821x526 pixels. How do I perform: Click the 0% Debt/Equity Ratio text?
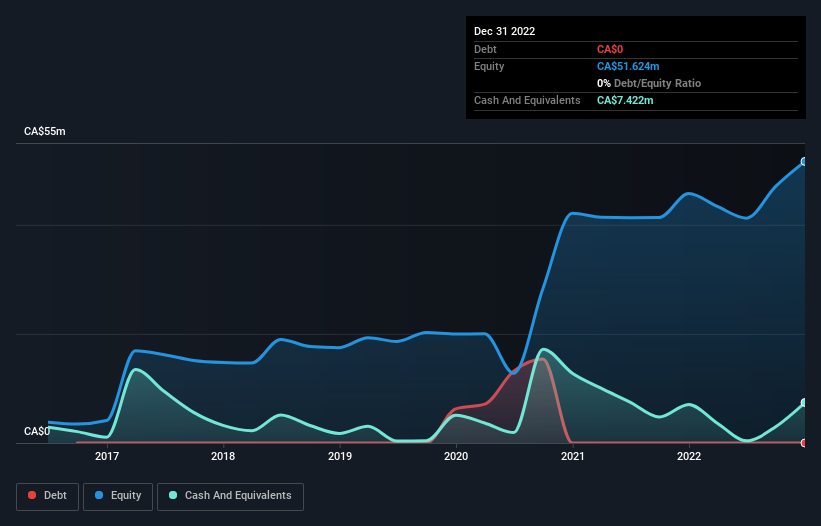[x=649, y=83]
